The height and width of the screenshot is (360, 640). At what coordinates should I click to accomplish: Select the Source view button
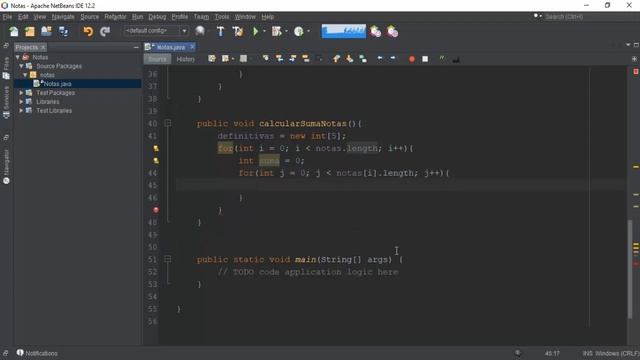pyautogui.click(x=157, y=59)
